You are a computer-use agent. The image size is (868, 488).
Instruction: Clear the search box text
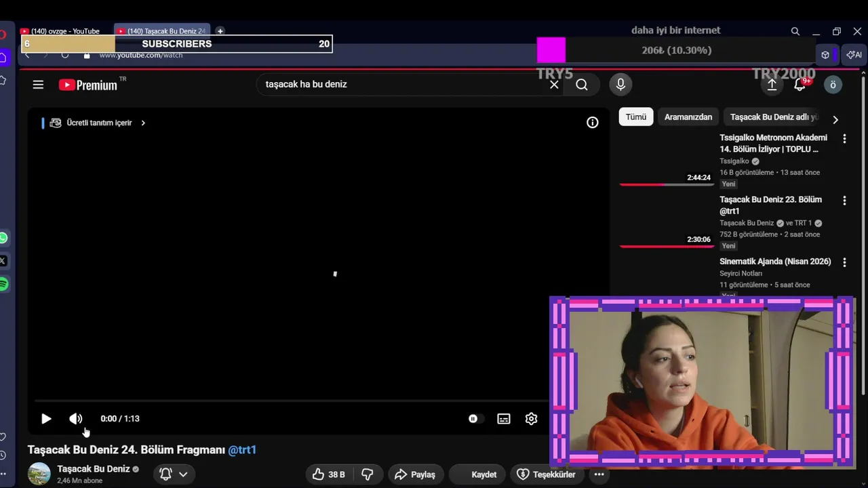tap(554, 85)
